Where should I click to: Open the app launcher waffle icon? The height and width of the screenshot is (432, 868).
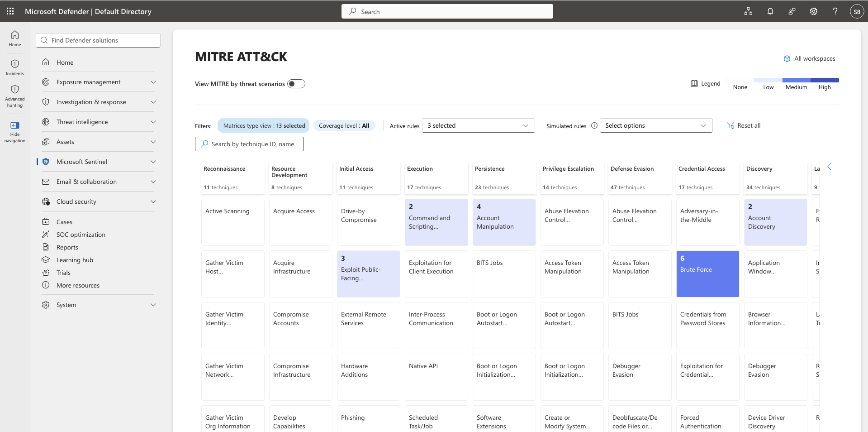click(x=10, y=11)
